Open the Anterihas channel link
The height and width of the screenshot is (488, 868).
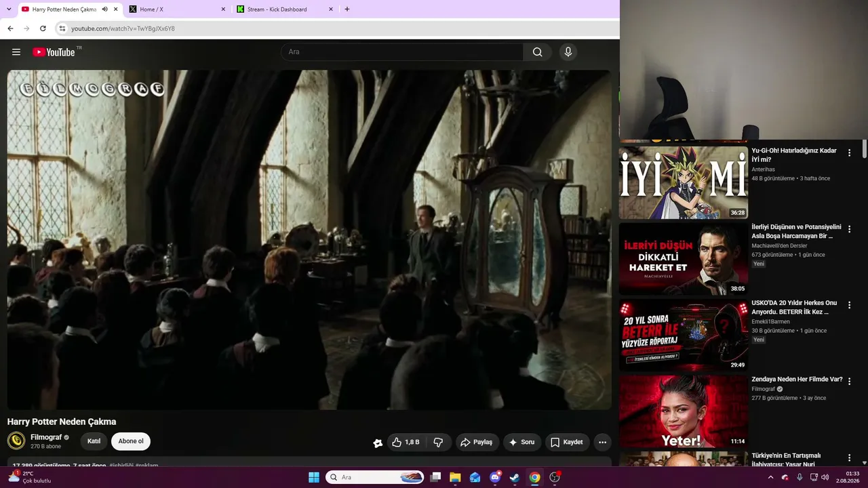pyautogui.click(x=763, y=169)
